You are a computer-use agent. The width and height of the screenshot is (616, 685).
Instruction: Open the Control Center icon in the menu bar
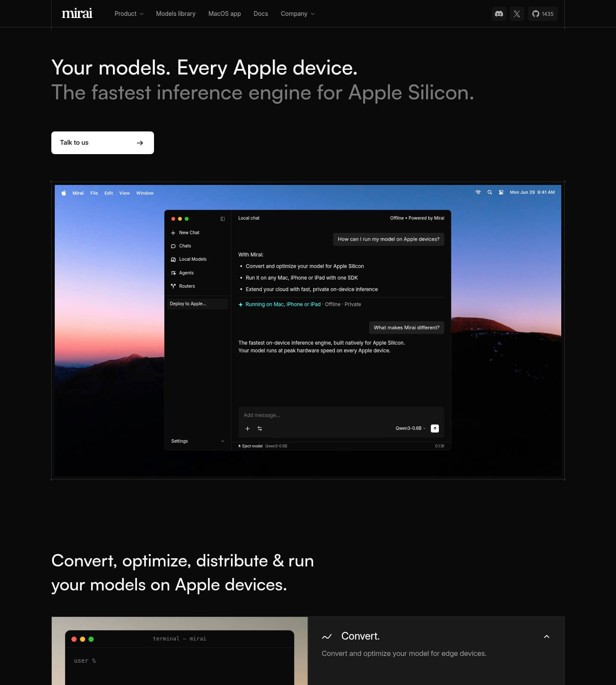(501, 192)
